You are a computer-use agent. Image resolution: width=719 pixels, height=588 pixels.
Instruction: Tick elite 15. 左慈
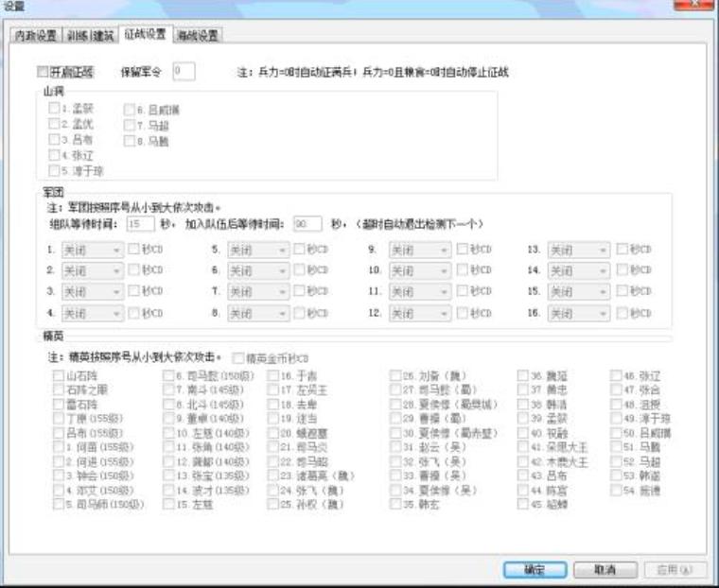coord(168,504)
